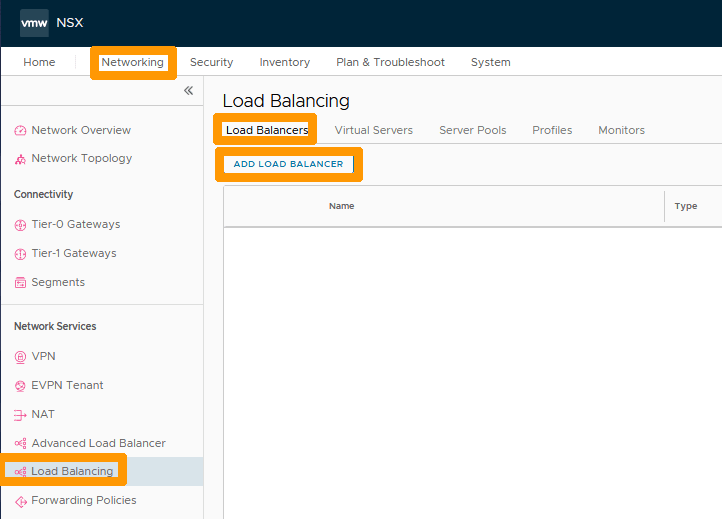Click the Forwarding Policies icon

[20, 501]
